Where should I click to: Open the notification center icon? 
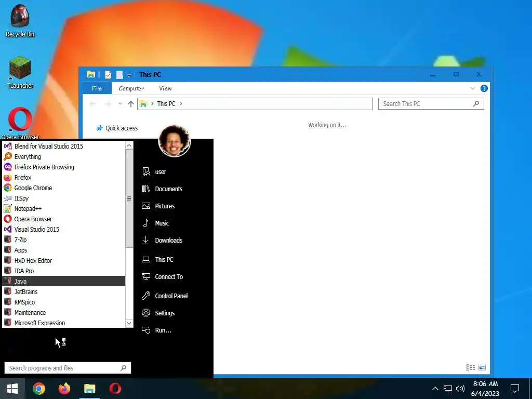coord(515,389)
